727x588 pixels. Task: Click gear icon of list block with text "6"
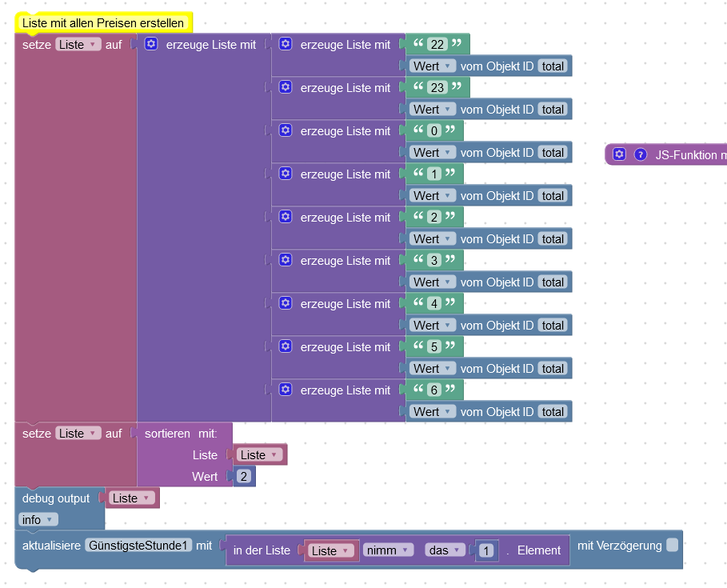[286, 389]
